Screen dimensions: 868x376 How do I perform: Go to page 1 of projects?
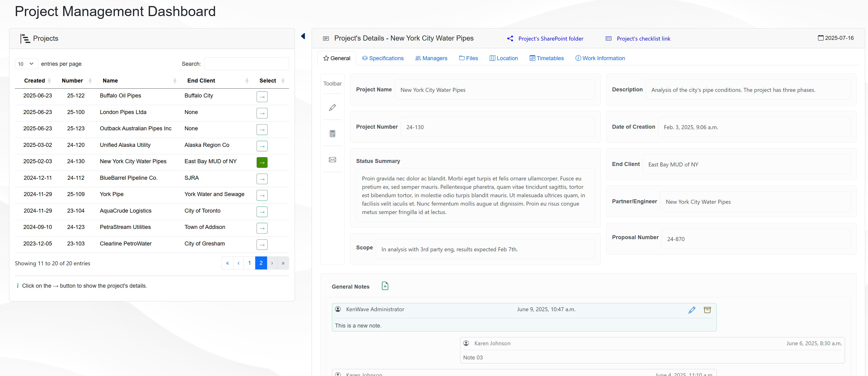tap(249, 263)
